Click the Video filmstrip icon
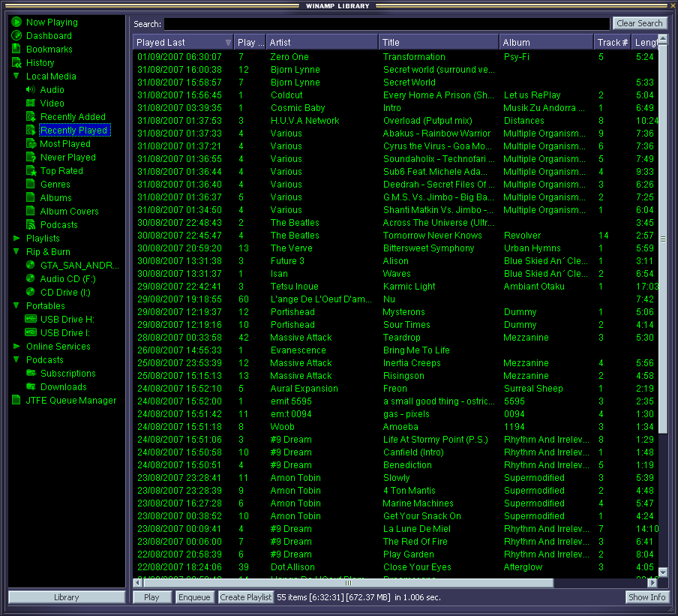Screen dimensions: 678x616 coord(30,103)
